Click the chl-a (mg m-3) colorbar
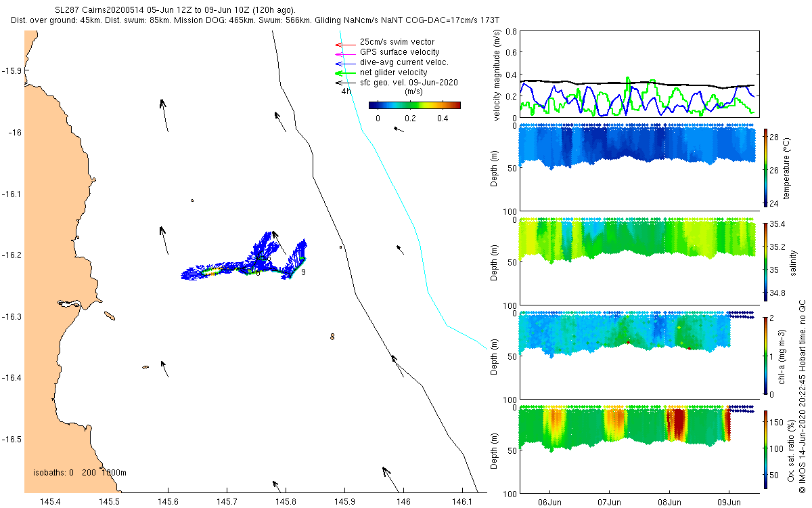This screenshot has width=812, height=508. pyautogui.click(x=766, y=356)
